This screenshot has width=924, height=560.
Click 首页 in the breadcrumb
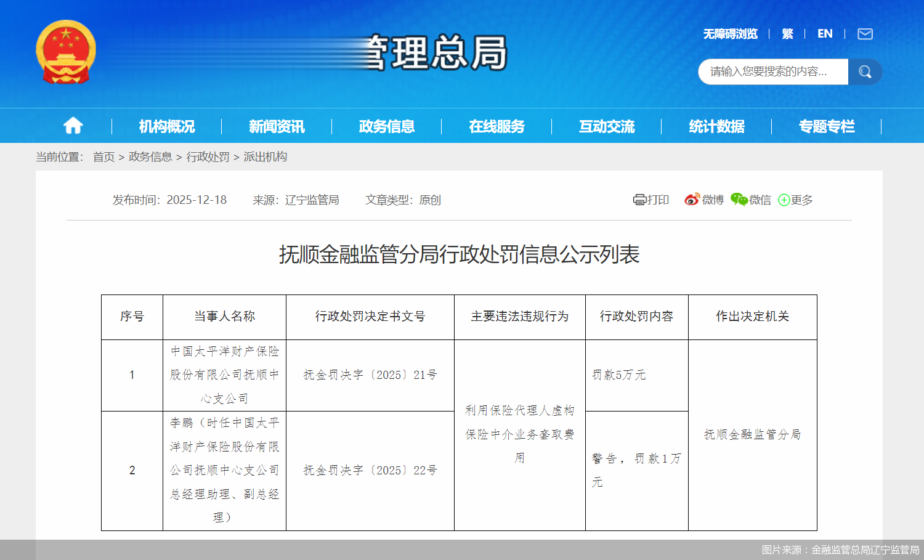click(103, 157)
